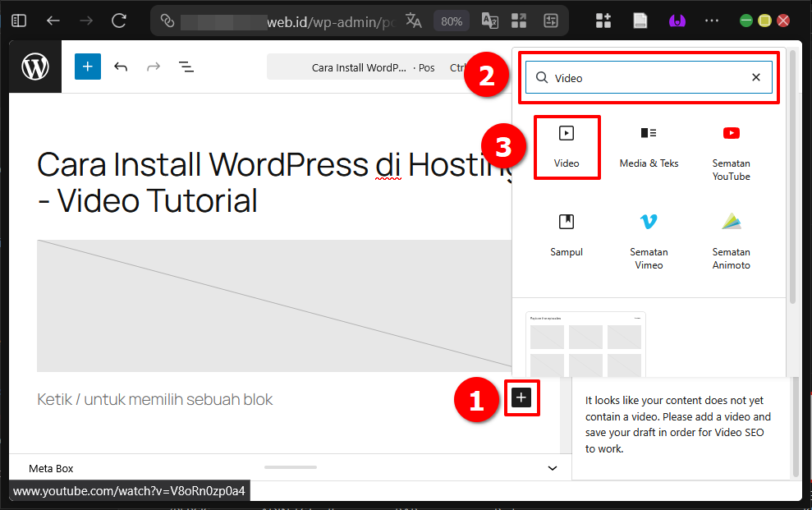
Task: Click the WordPress logo to exit the editor
Action: 34,67
